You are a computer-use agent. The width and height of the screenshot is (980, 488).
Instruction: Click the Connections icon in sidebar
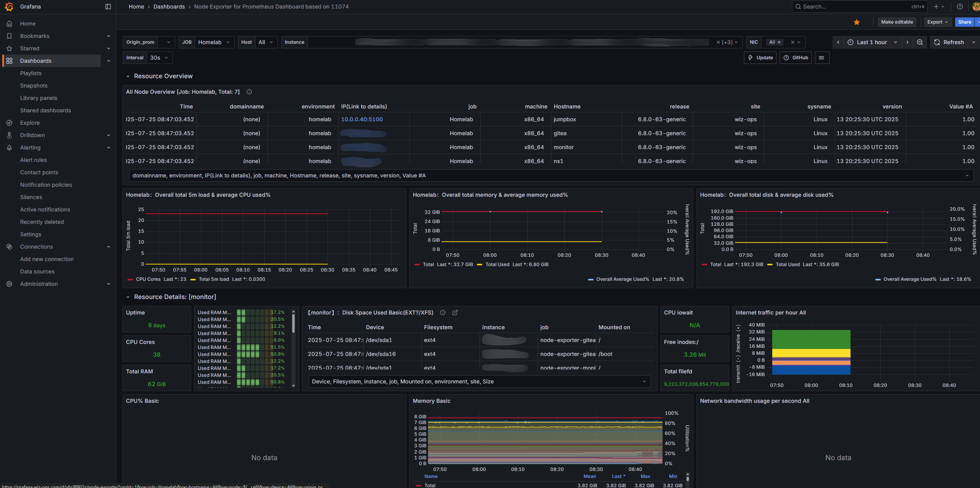9,247
